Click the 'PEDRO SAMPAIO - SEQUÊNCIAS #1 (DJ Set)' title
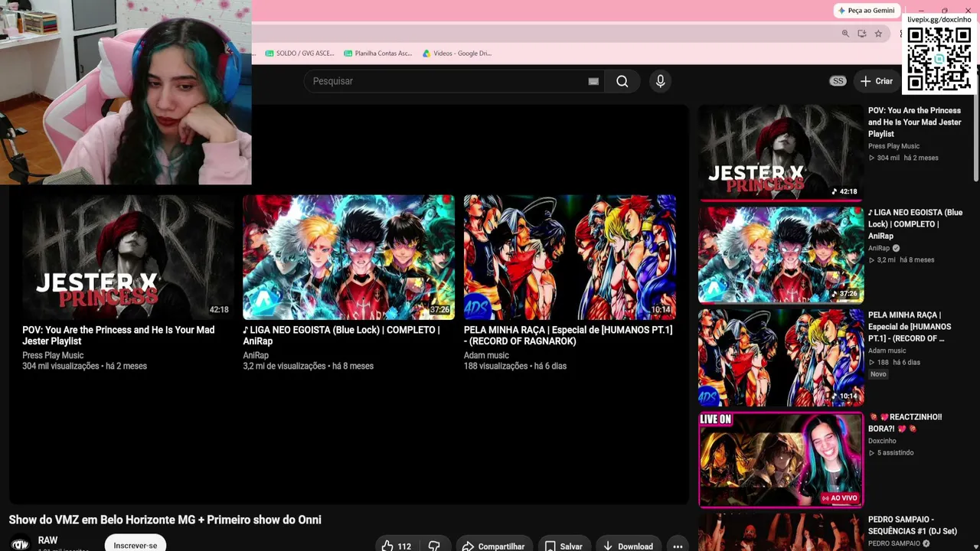 tap(913, 525)
